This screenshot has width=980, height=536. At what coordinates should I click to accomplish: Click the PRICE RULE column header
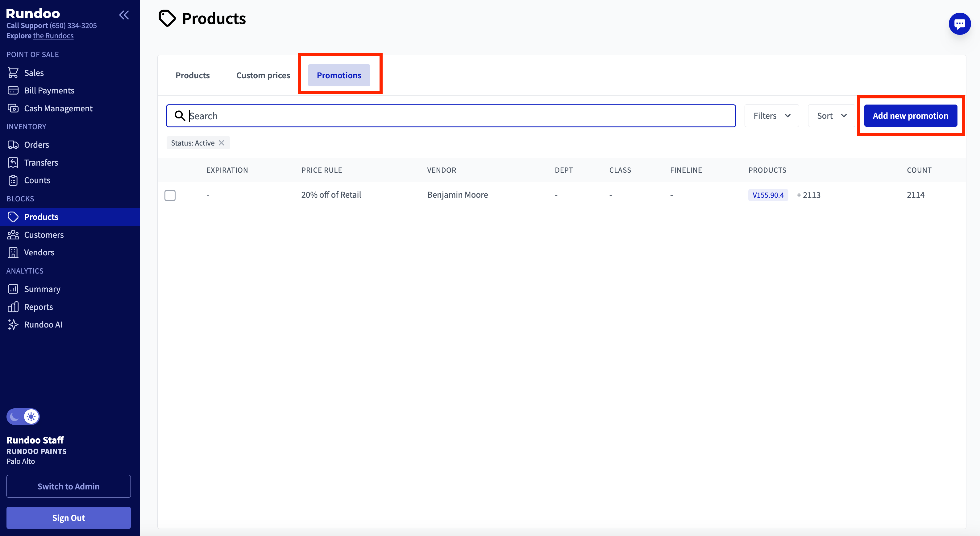coord(322,170)
